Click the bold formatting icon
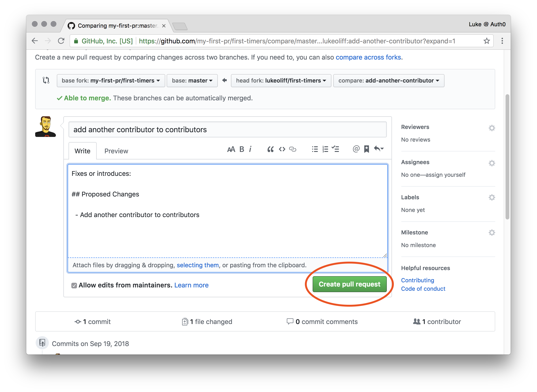This screenshot has height=392, width=537. click(242, 149)
